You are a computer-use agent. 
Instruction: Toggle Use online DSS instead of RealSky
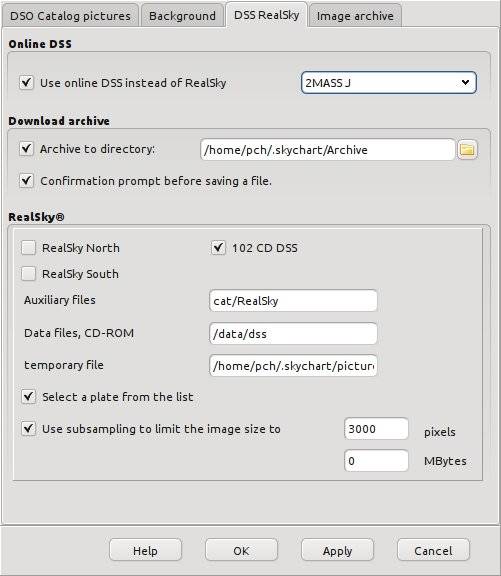pyautogui.click(x=26, y=83)
